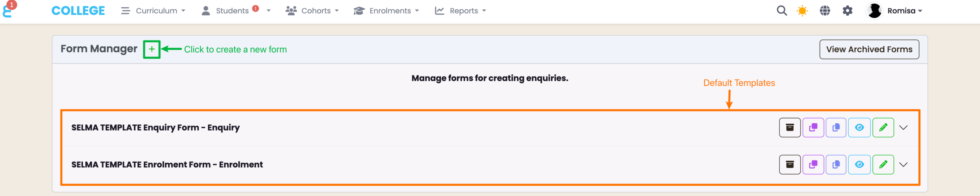Viewport: 980px width, 196px height.
Task: Click the View Archived Forms button
Action: [869, 49]
